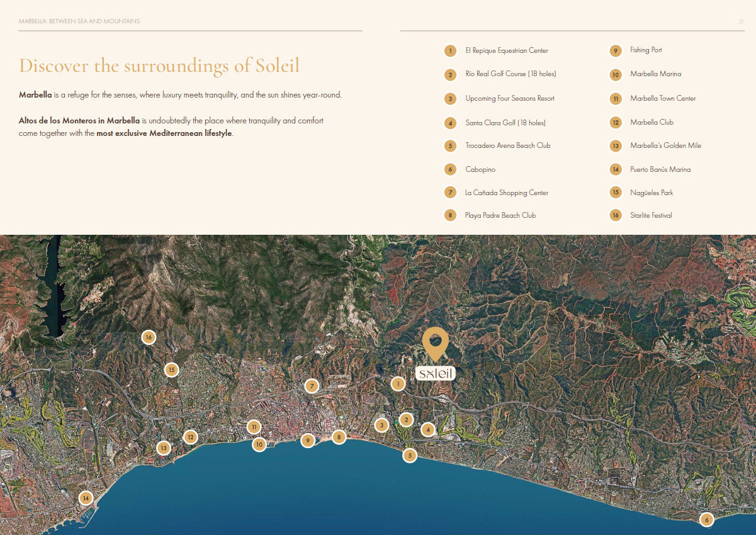Select legend badge 12 beside Marbella Club
The image size is (756, 535).
616,123
